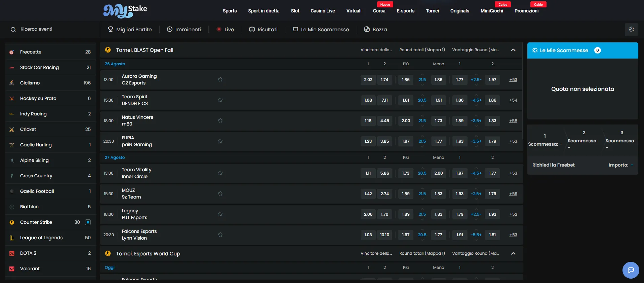Open the Sports menu
Image resolution: width=644 pixels, height=283 pixels.
click(x=230, y=11)
